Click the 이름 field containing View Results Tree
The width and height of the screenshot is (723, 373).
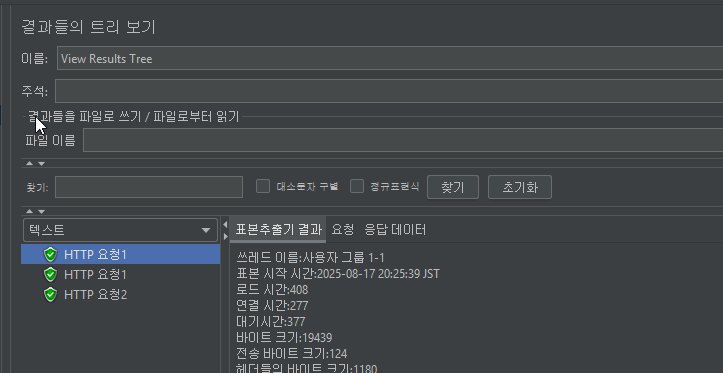pyautogui.click(x=390, y=58)
